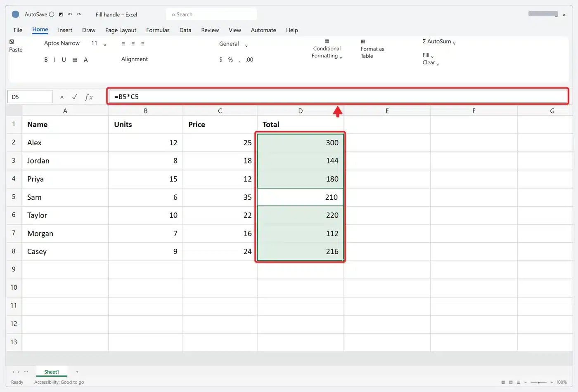Switch to Page Layout view in status bar
578x392 pixels.
click(x=511, y=382)
